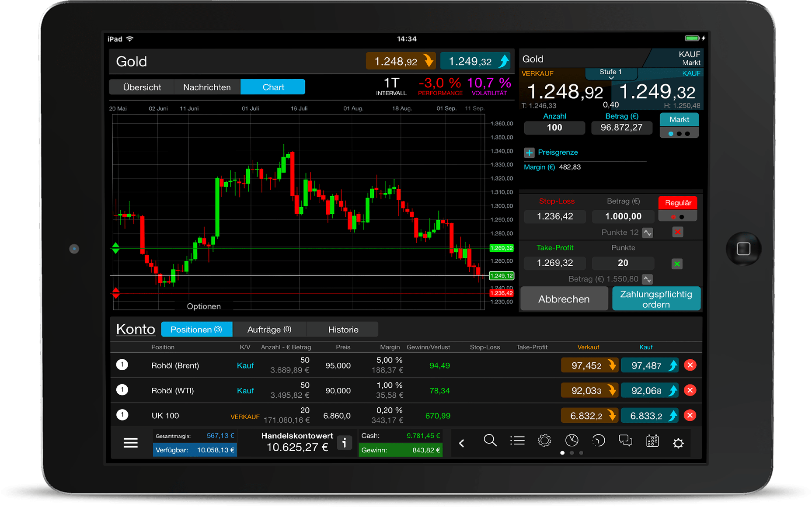Click the green take-profit chart marker
812x507 pixels.
(115, 248)
